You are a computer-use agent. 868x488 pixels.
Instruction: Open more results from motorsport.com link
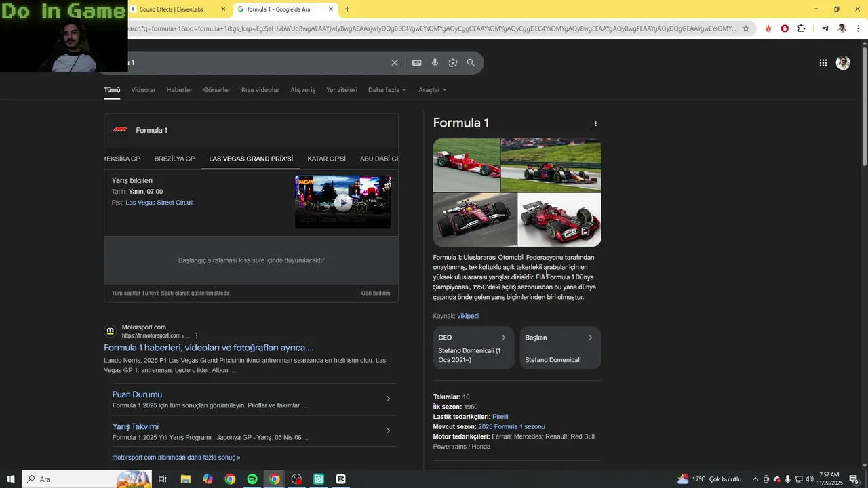pos(176,457)
